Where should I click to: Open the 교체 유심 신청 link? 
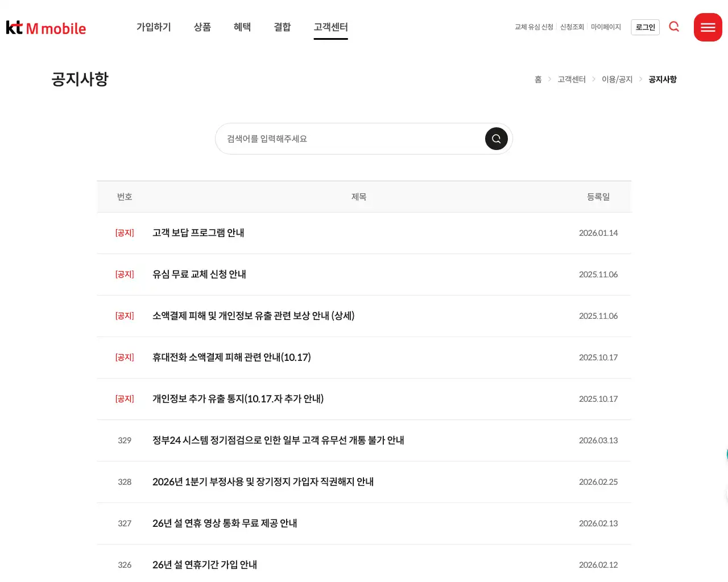(x=533, y=27)
